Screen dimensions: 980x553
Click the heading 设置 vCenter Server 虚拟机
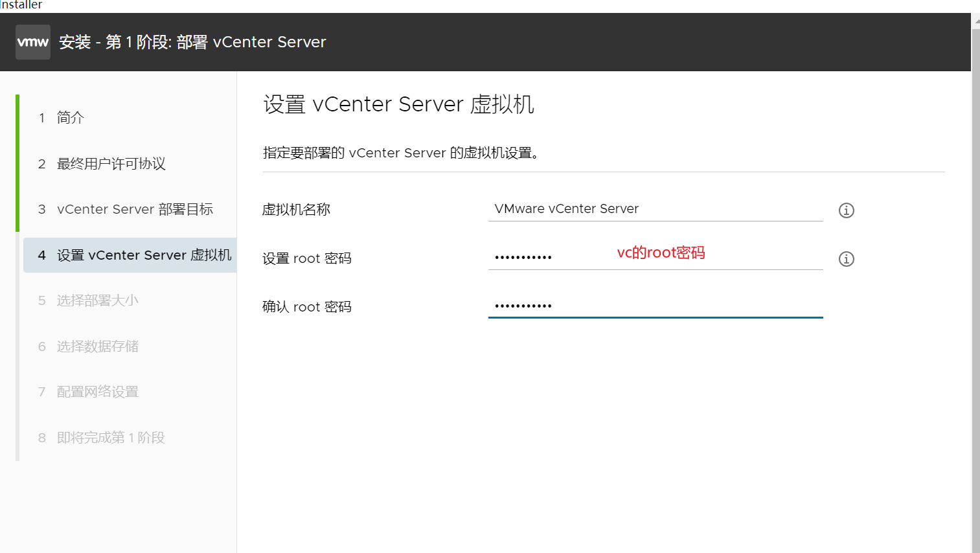398,104
